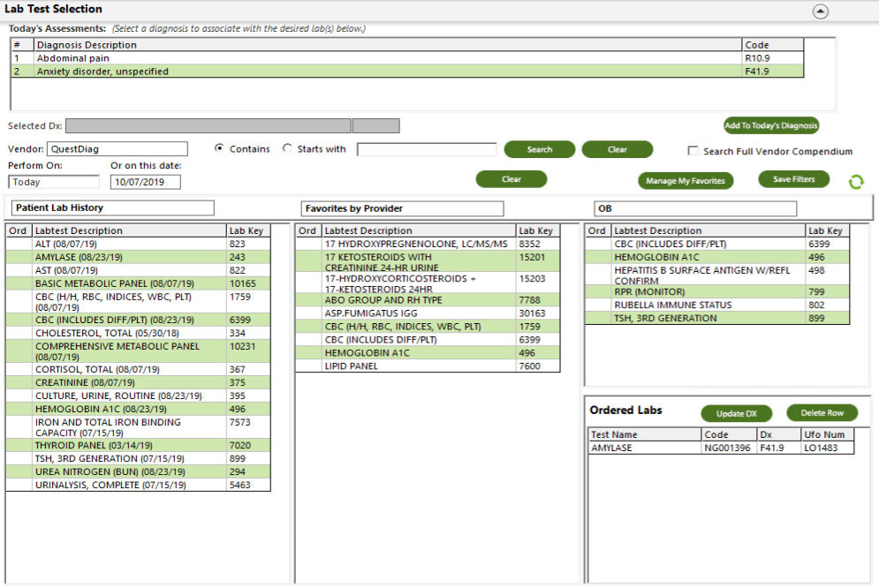Click the Save Filters button

tap(793, 179)
